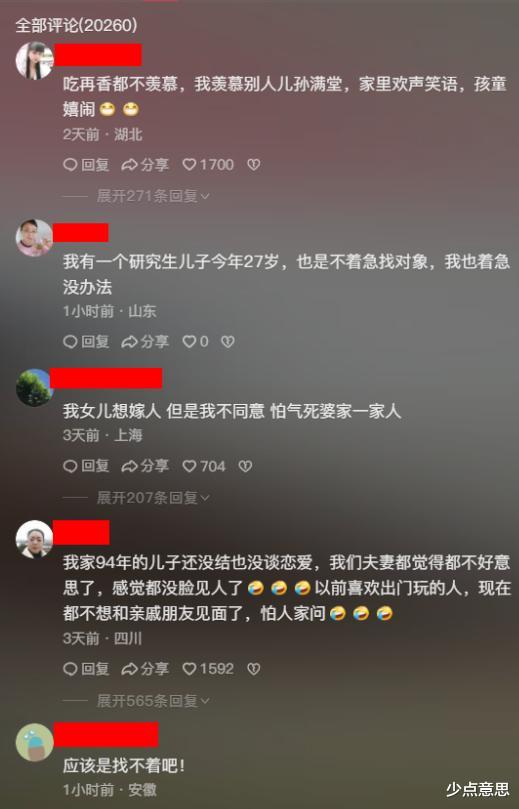Tap broken heart on Shandong comment
This screenshot has width=519, height=809.
pos(228,342)
